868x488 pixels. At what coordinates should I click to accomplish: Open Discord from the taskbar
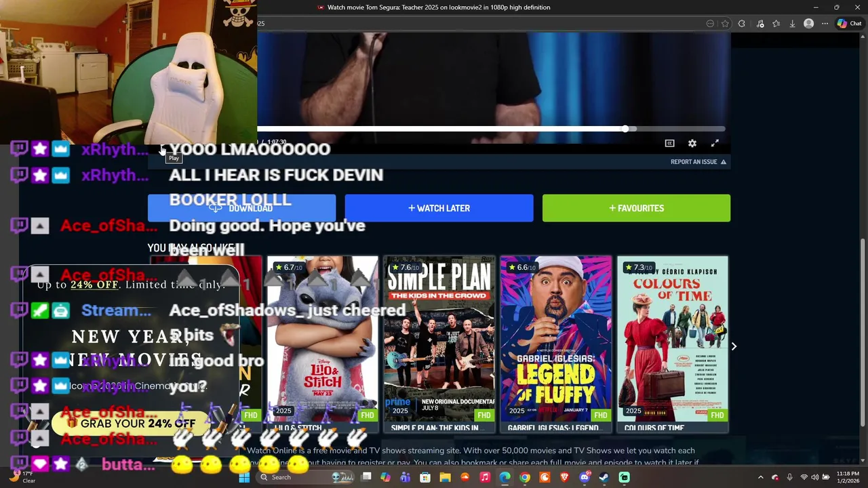pos(585,477)
